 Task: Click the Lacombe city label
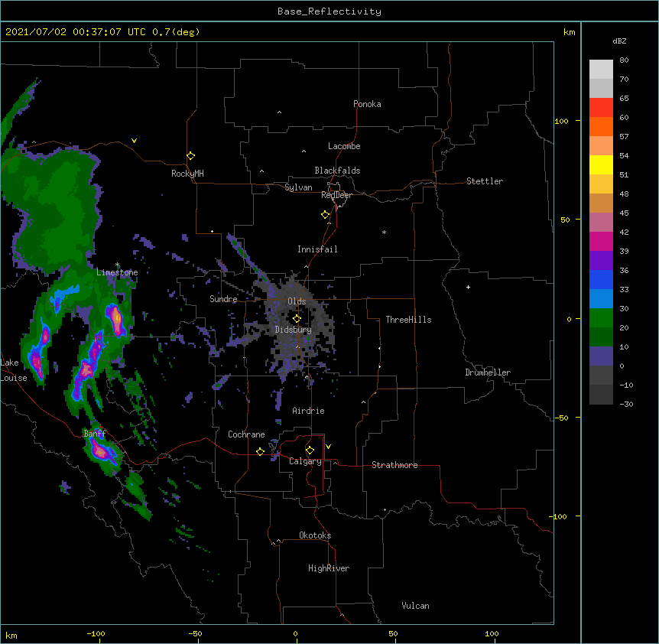[344, 146]
